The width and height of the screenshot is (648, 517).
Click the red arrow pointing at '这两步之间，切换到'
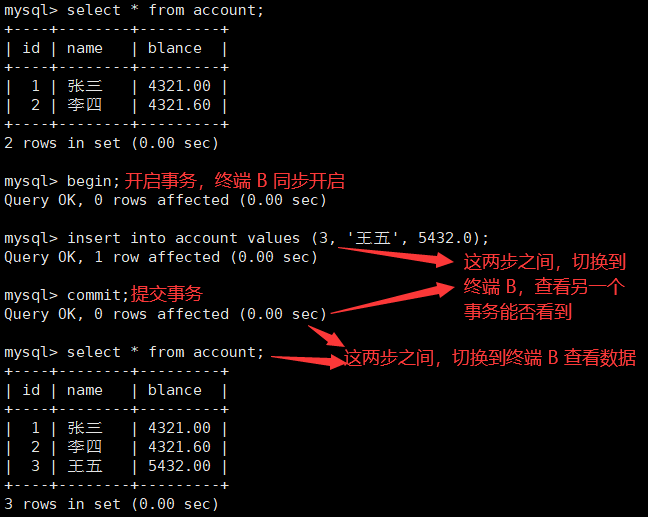[395, 257]
